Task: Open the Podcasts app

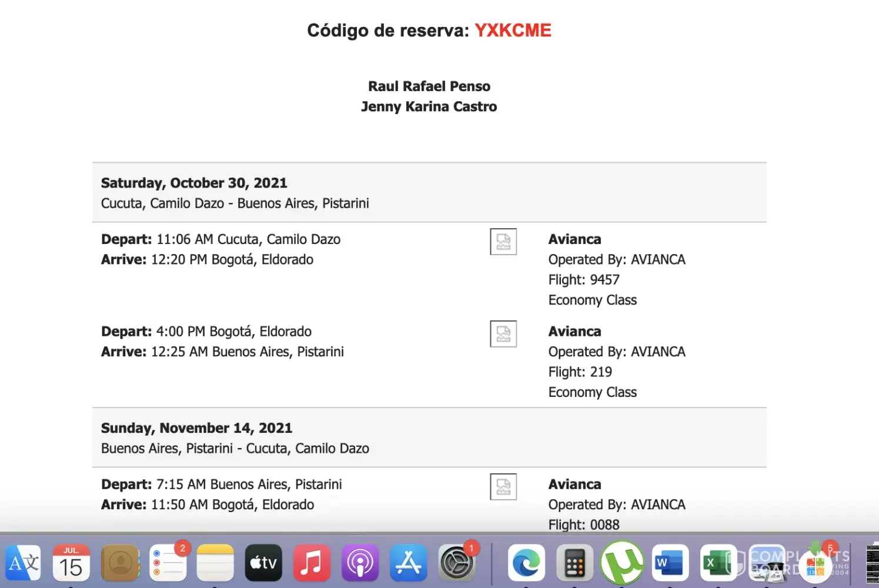Action: [x=360, y=563]
